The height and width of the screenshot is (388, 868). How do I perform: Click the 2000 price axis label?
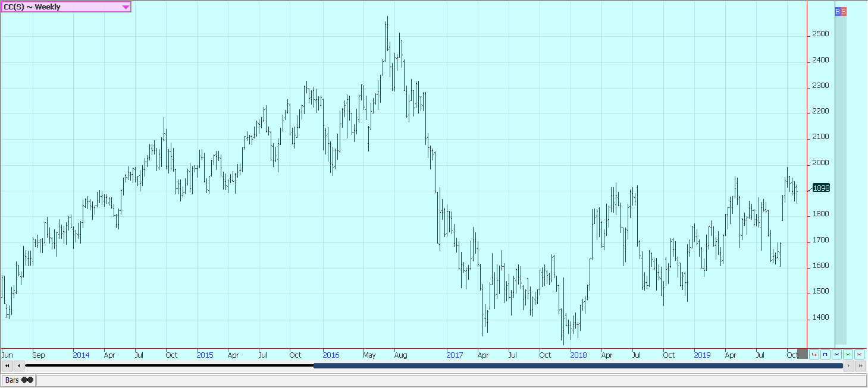tap(821, 163)
